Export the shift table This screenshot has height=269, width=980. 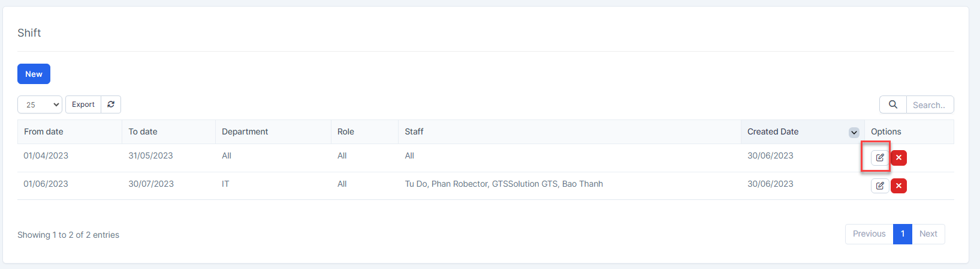[83, 104]
